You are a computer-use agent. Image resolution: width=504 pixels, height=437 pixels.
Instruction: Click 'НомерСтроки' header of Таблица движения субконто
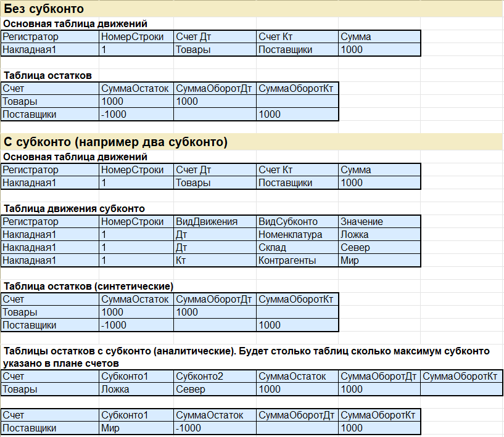(136, 221)
